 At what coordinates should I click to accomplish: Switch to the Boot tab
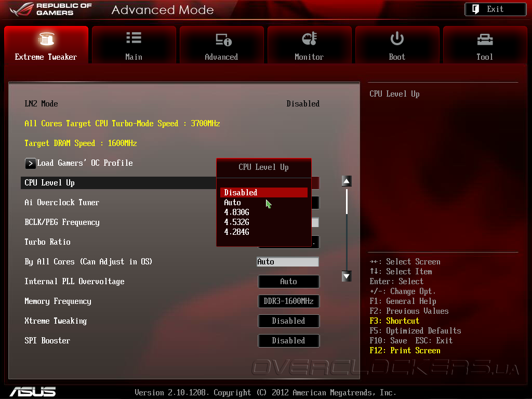397,45
